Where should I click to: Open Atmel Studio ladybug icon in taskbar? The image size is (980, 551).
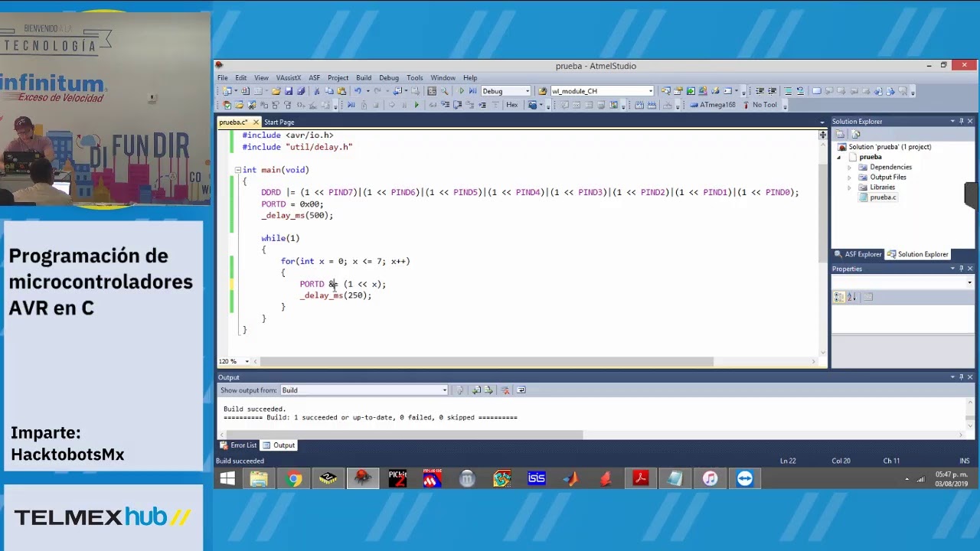pos(363,479)
